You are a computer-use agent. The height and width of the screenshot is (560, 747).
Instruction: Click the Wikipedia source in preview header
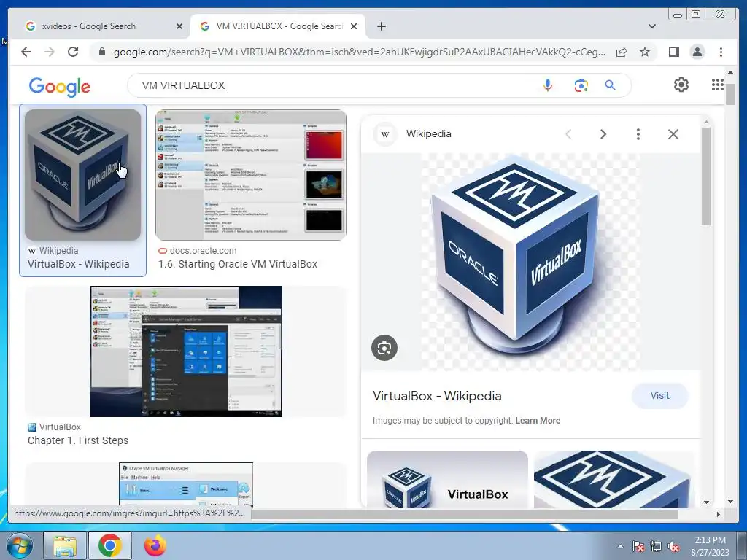(429, 134)
